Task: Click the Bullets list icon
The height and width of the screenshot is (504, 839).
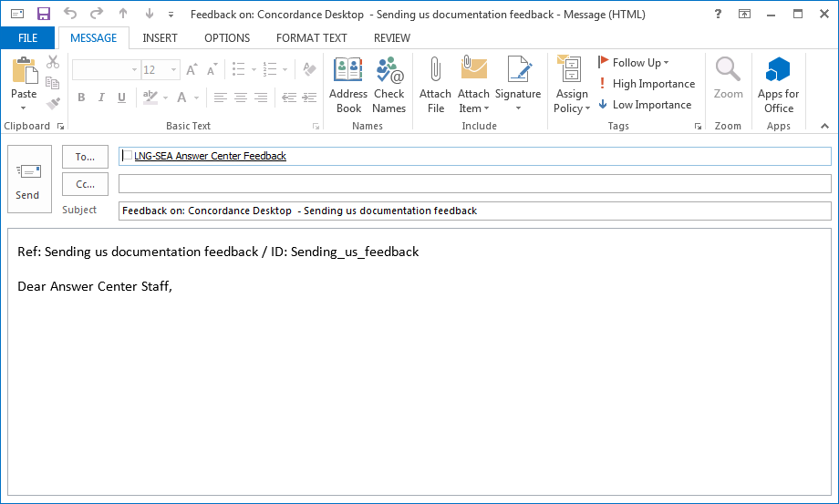Action: click(x=239, y=69)
